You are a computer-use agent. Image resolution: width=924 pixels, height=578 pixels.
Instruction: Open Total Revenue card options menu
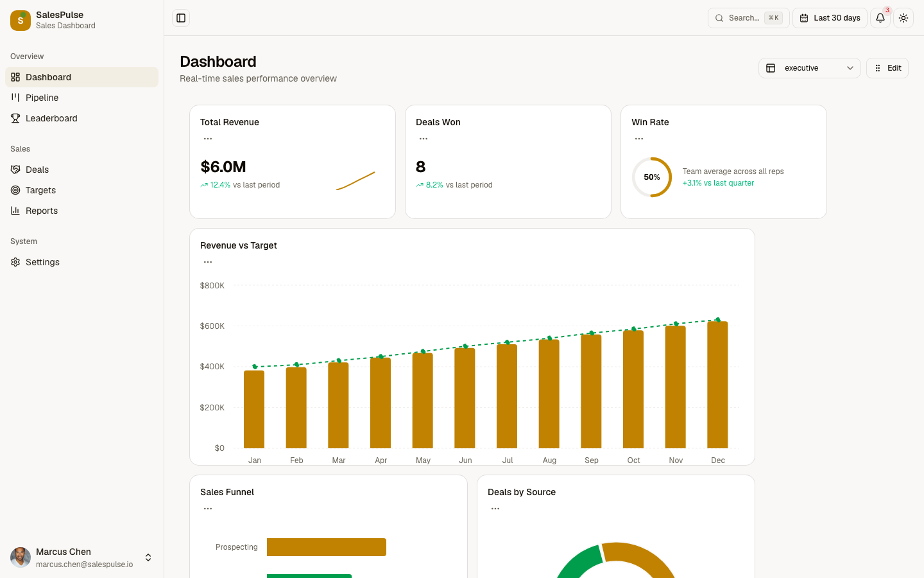208,139
